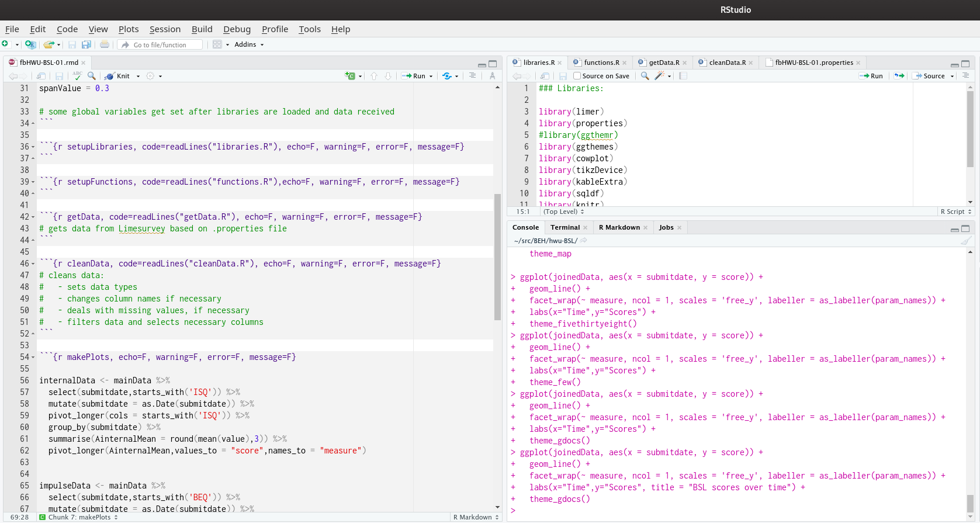
Task: Enable Source on Save checkbox
Action: (577, 76)
